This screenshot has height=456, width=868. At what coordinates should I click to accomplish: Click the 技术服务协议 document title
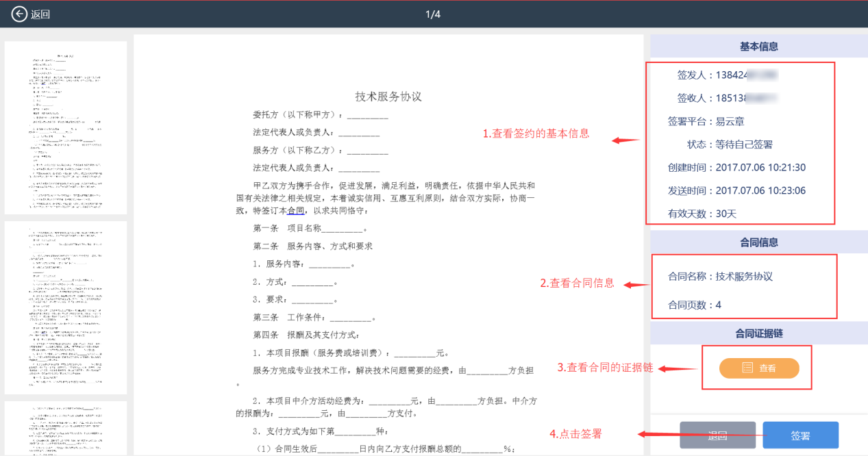(x=388, y=97)
